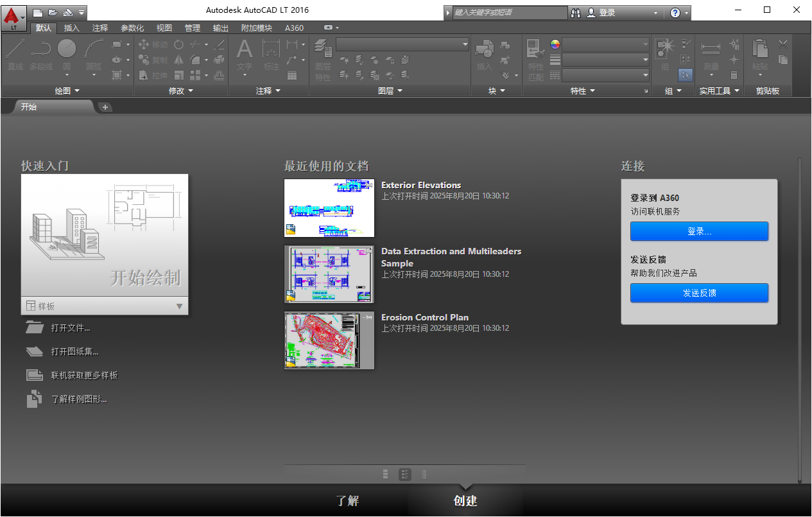
Task: Toggle the list view icon below recent documents
Action: coord(424,474)
